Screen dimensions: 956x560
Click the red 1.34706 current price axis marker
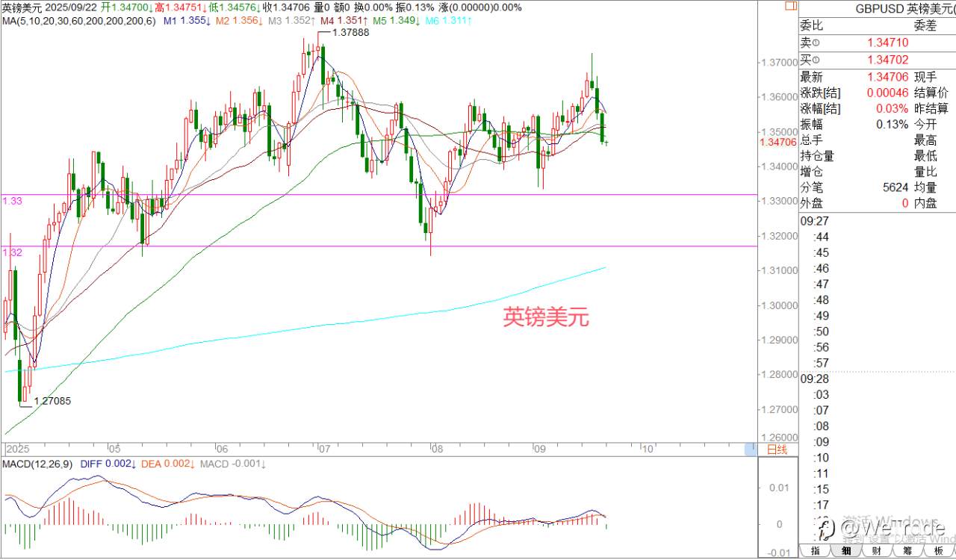pyautogui.click(x=777, y=142)
